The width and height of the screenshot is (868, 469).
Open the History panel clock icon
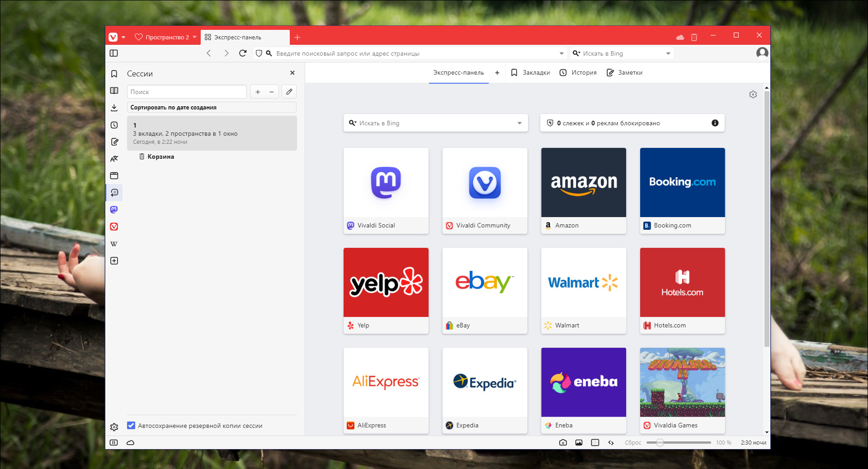114,125
